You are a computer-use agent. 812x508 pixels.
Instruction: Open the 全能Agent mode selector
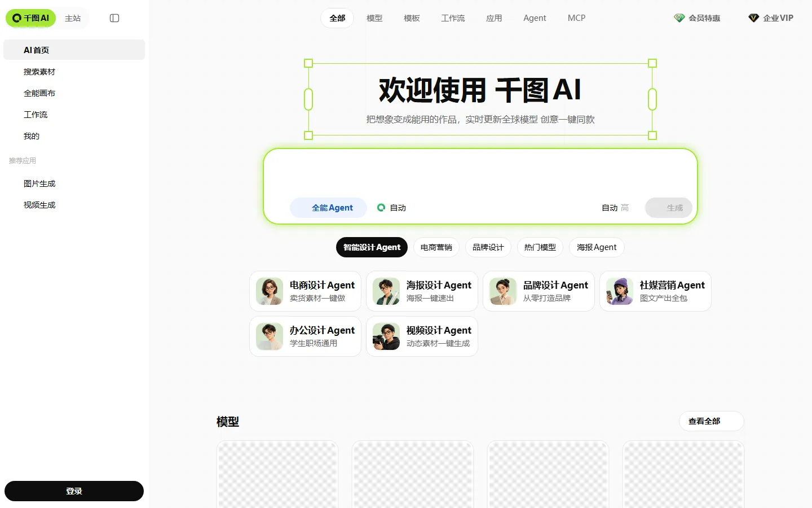[x=328, y=208]
